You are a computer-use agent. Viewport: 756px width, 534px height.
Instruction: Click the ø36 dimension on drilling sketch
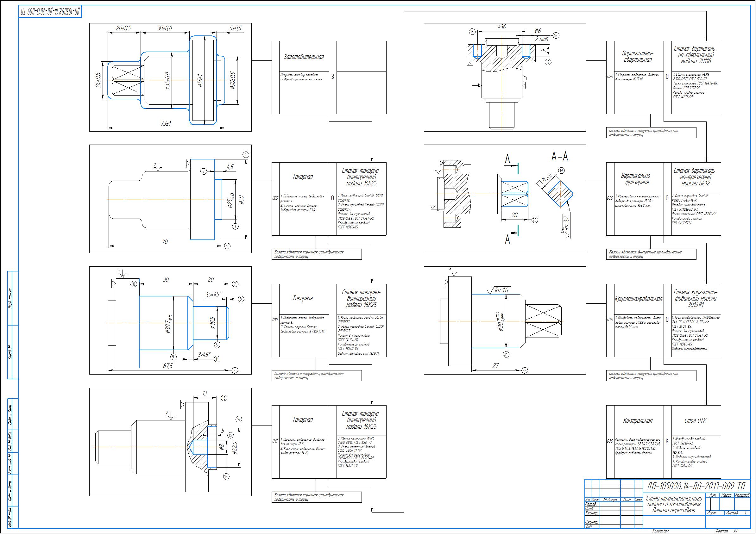501,27
